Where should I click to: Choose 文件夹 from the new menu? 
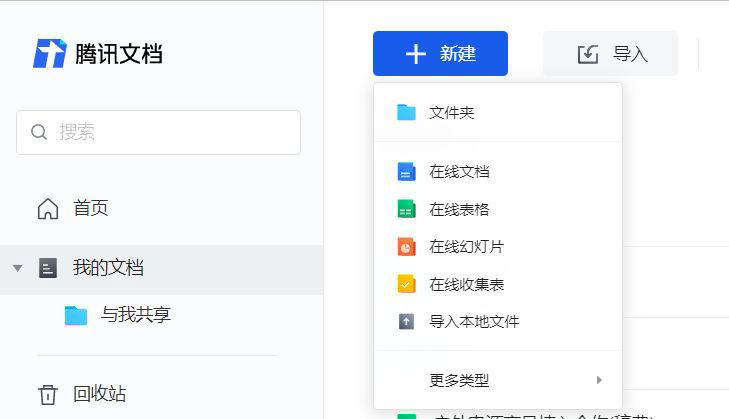click(x=498, y=113)
